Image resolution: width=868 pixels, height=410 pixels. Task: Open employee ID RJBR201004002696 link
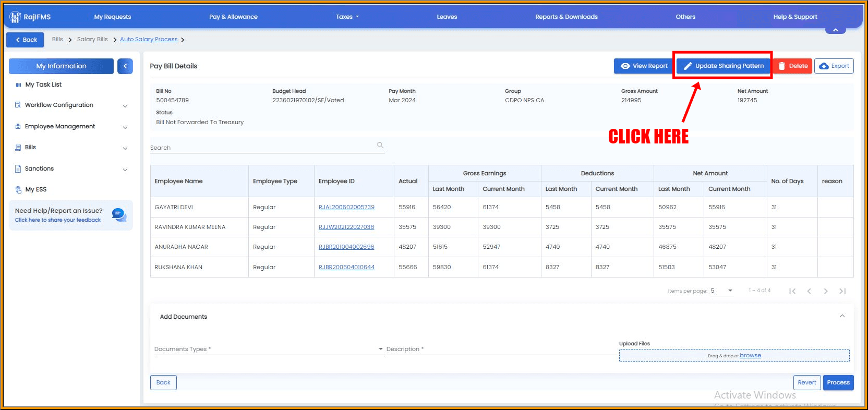pyautogui.click(x=346, y=247)
